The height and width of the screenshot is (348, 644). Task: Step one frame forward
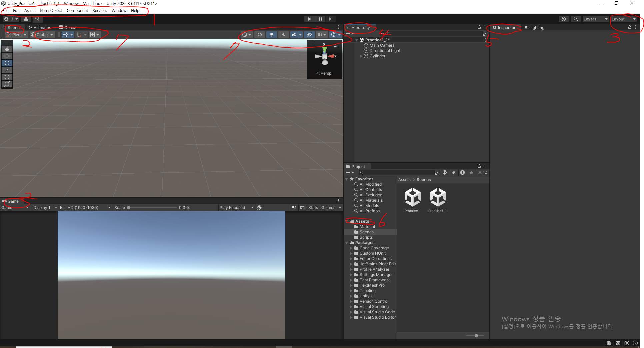tap(330, 19)
